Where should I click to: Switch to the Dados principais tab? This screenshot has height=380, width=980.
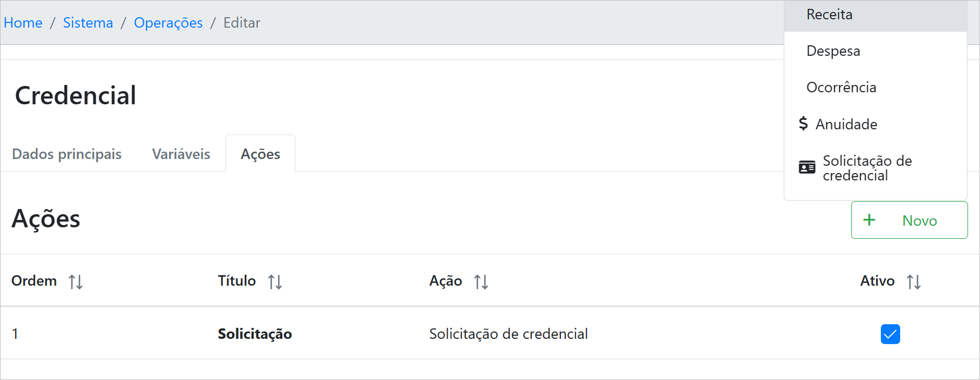[x=67, y=154]
